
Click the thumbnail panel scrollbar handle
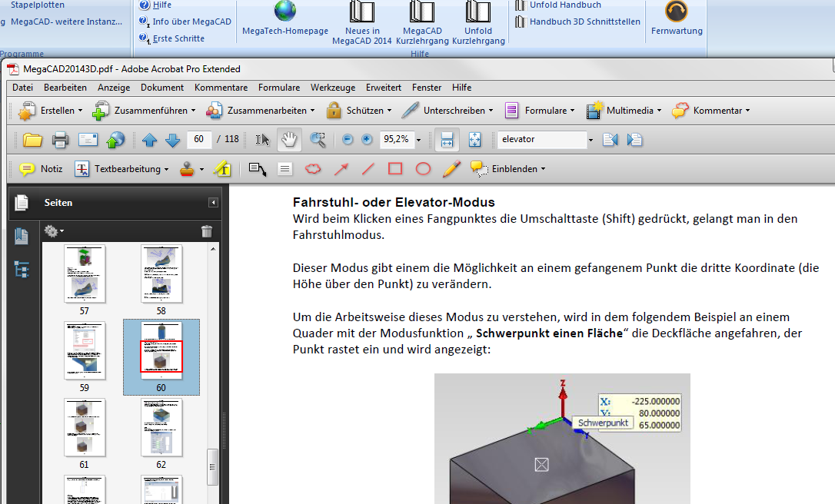212,467
